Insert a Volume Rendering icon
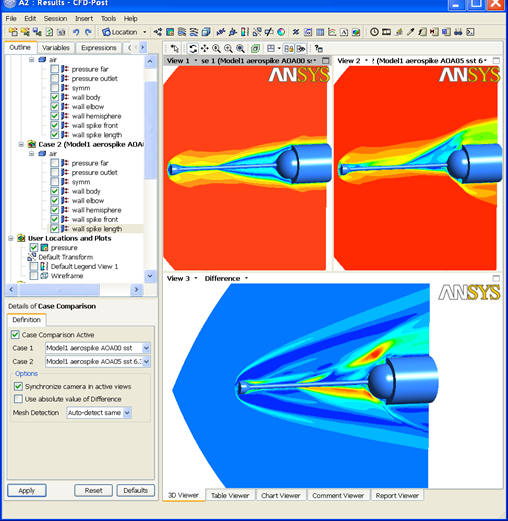The width and height of the screenshot is (508, 521). click(x=206, y=32)
